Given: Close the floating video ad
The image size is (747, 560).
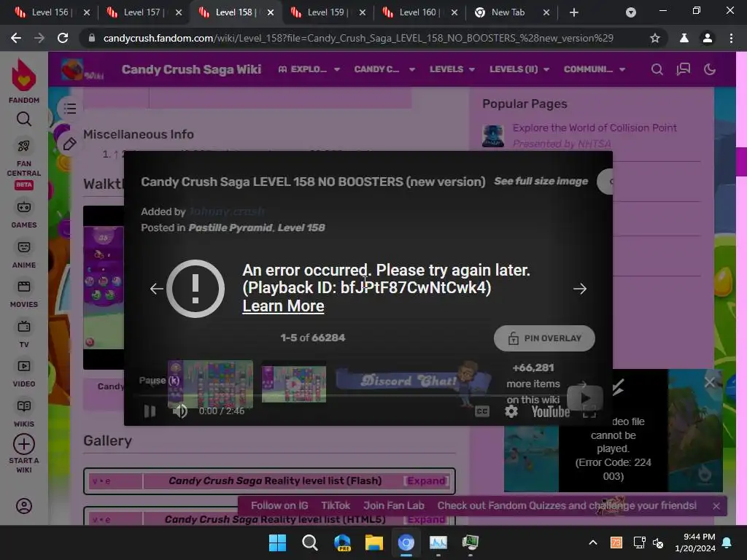Looking at the screenshot, I should (709, 382).
